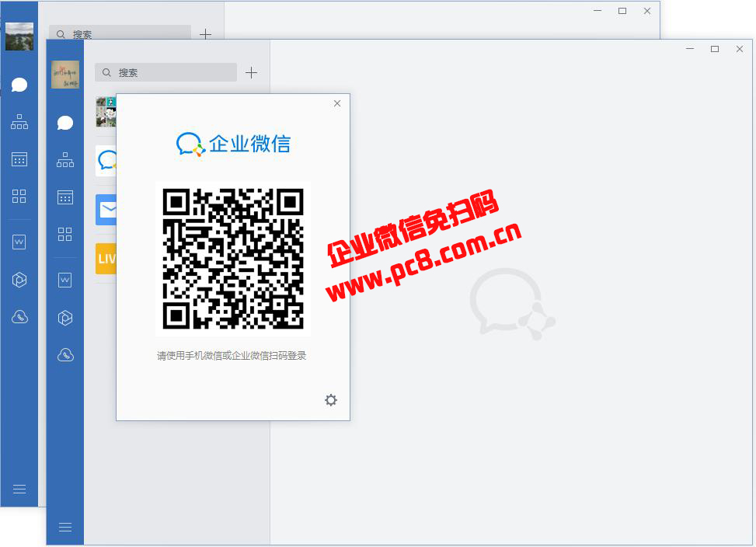Close the back window
756x547 pixels.
(647, 11)
